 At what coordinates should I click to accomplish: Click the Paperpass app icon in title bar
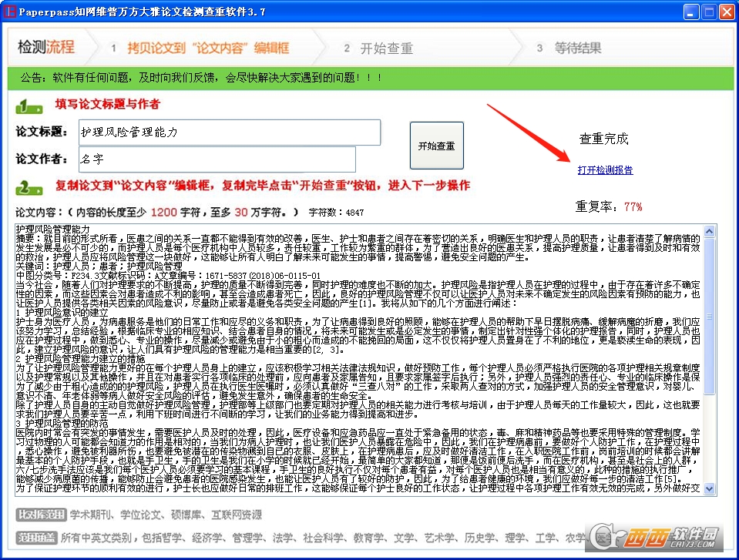point(9,12)
